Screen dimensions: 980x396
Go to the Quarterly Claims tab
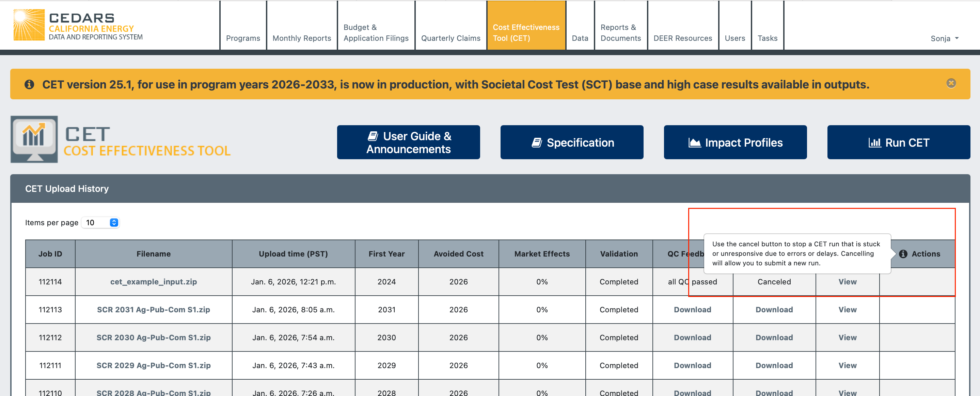(x=451, y=38)
